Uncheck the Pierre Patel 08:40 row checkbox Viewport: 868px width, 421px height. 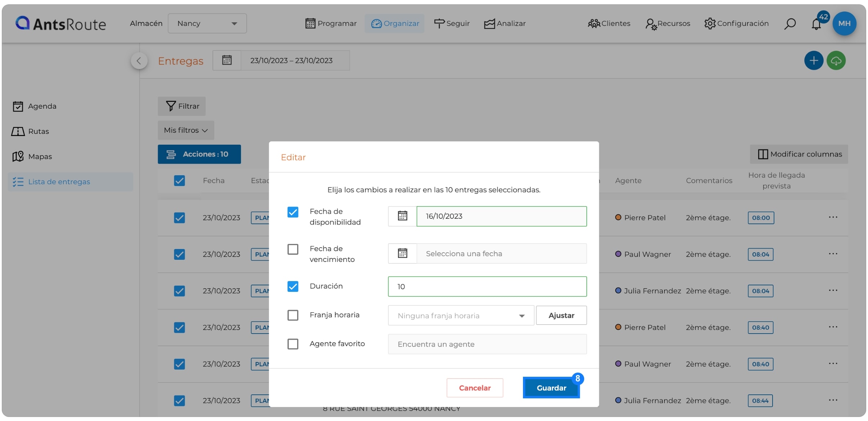pyautogui.click(x=179, y=327)
